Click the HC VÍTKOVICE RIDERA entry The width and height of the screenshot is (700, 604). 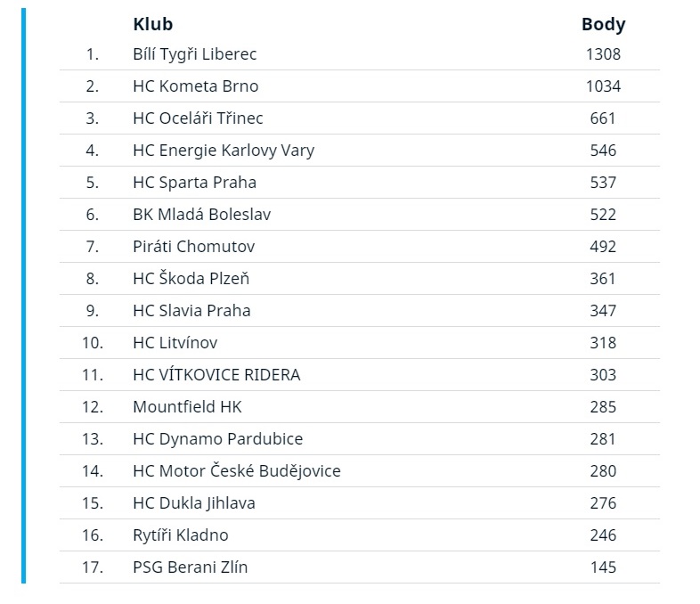tap(216, 375)
